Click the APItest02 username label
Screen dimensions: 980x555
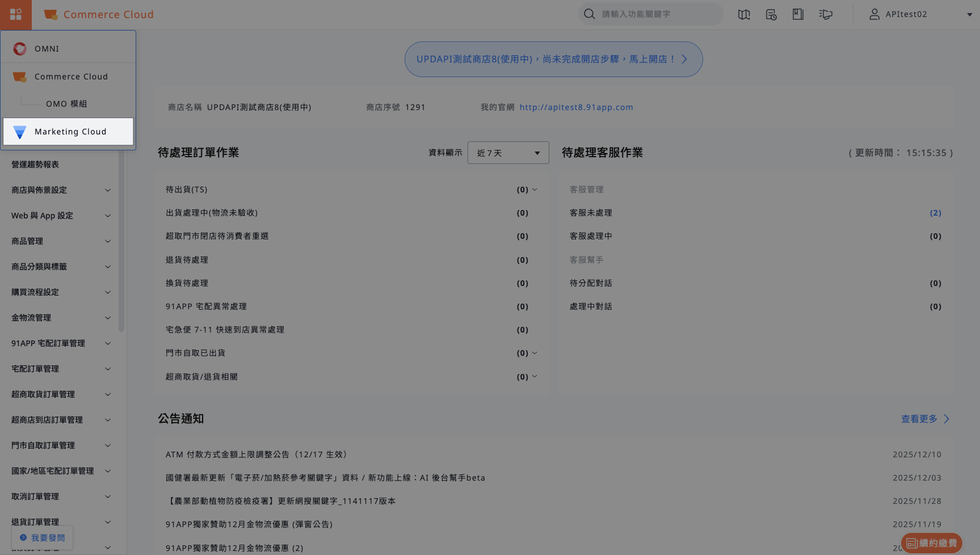(x=906, y=14)
